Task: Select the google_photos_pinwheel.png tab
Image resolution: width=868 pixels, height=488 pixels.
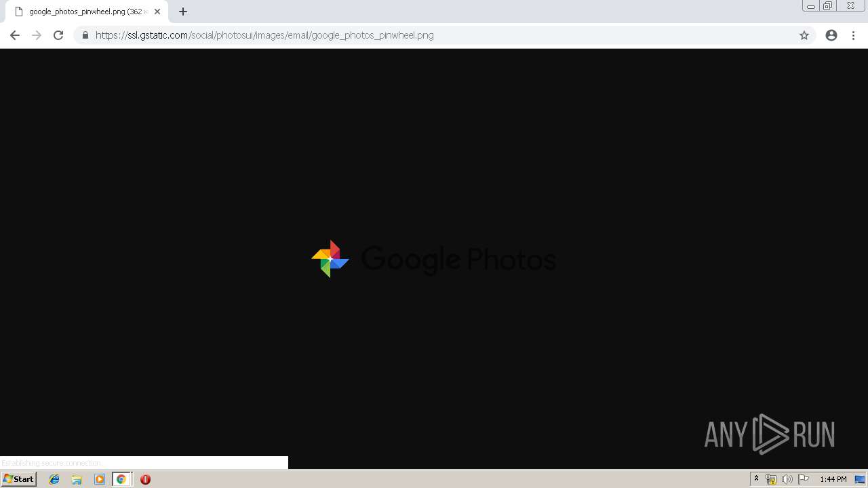Action: pos(87,12)
